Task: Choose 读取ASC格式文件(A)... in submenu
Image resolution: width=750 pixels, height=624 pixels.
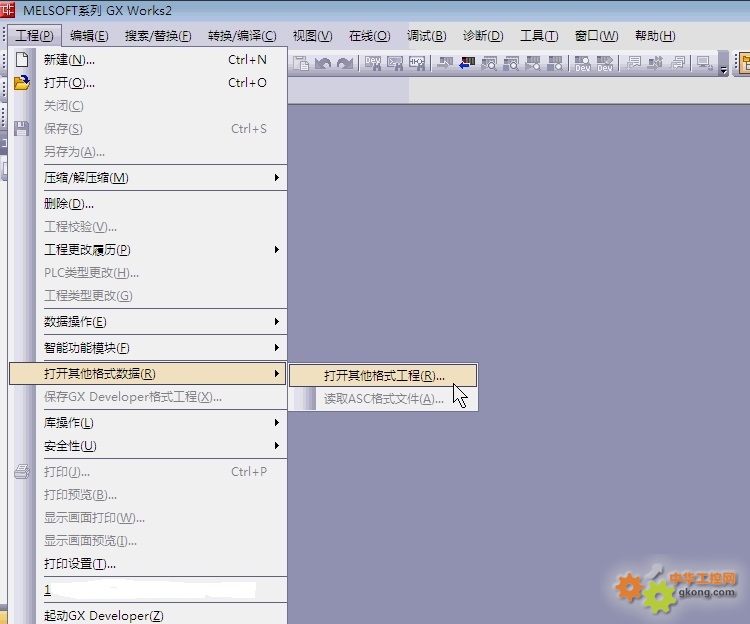Action: (x=383, y=398)
